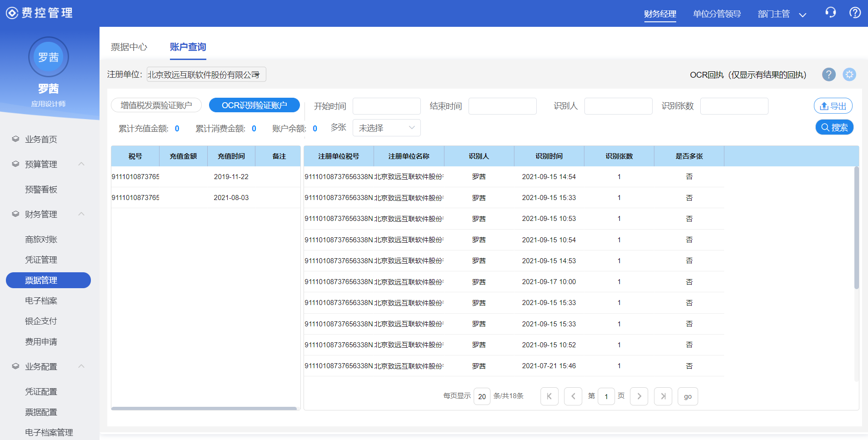
Task: Select the row 2021-09-15 10:52
Action: (x=514, y=345)
